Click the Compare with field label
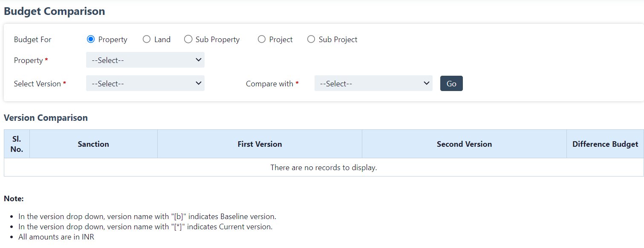This screenshot has height=248, width=644. coord(269,84)
